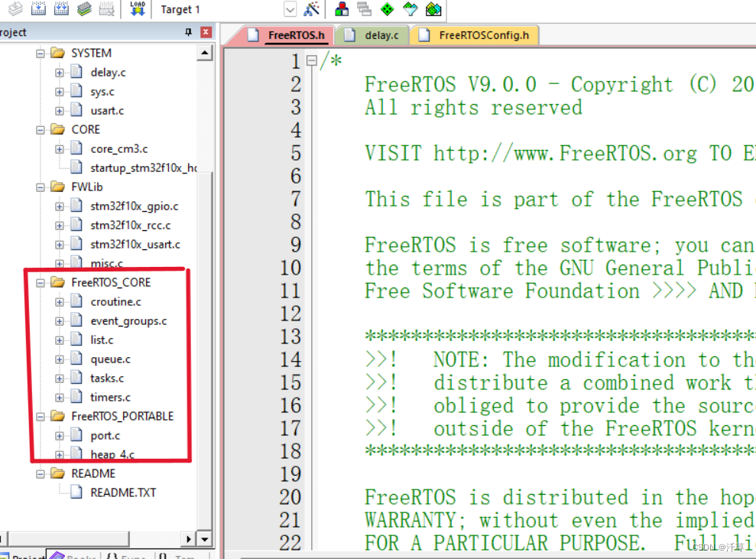The height and width of the screenshot is (559, 756).
Task: Click the 'All rights reserved' comment line
Action: [473, 107]
